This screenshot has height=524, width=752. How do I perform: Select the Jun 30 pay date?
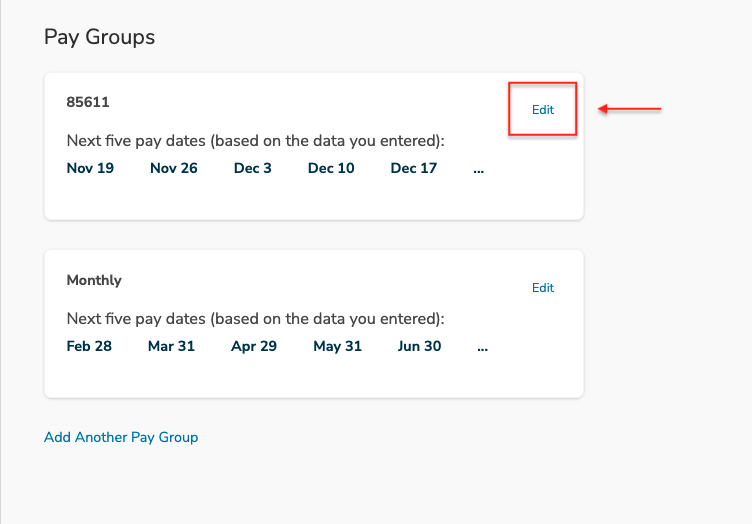pyautogui.click(x=419, y=346)
